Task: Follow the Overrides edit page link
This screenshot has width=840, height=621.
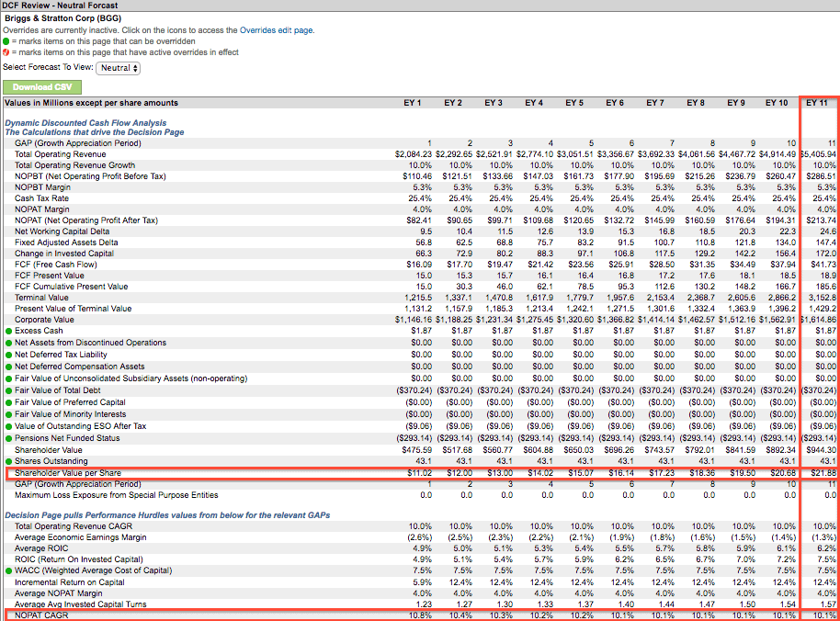Action: (276, 30)
